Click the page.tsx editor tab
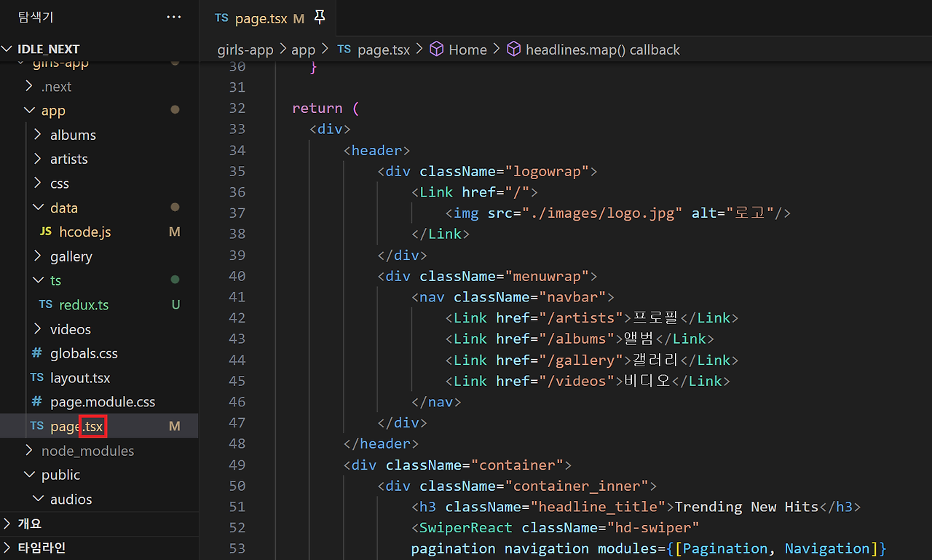Viewport: 932px width, 560px height. 261,17
